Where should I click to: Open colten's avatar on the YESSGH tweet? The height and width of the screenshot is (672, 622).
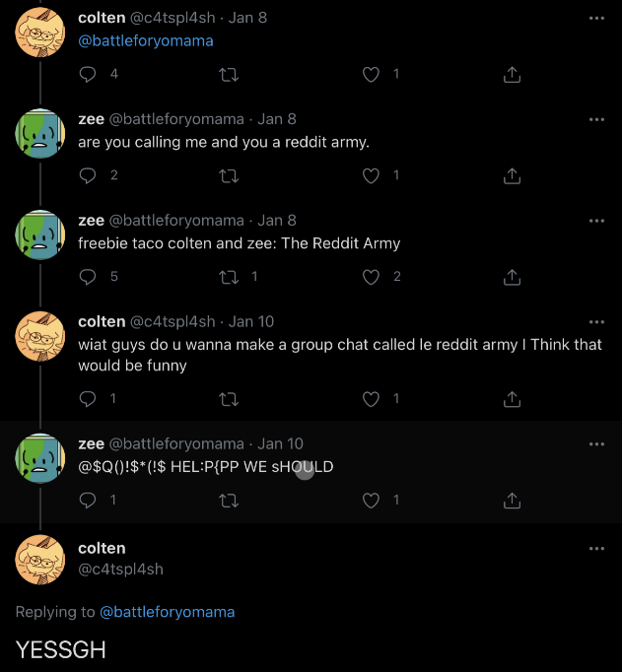pyautogui.click(x=40, y=560)
